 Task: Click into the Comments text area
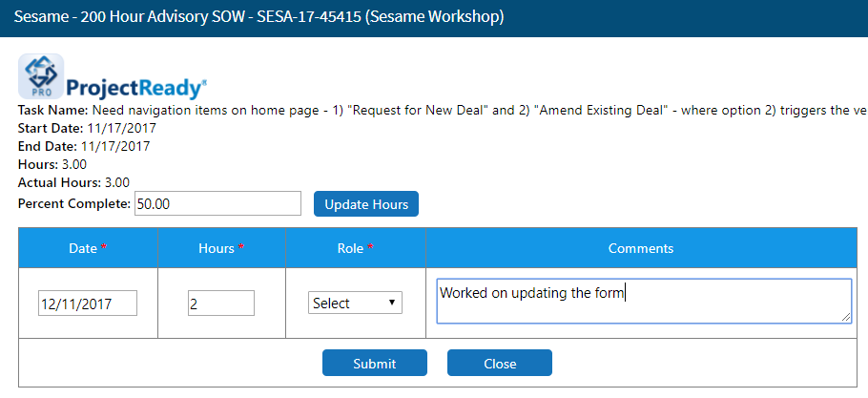point(644,302)
